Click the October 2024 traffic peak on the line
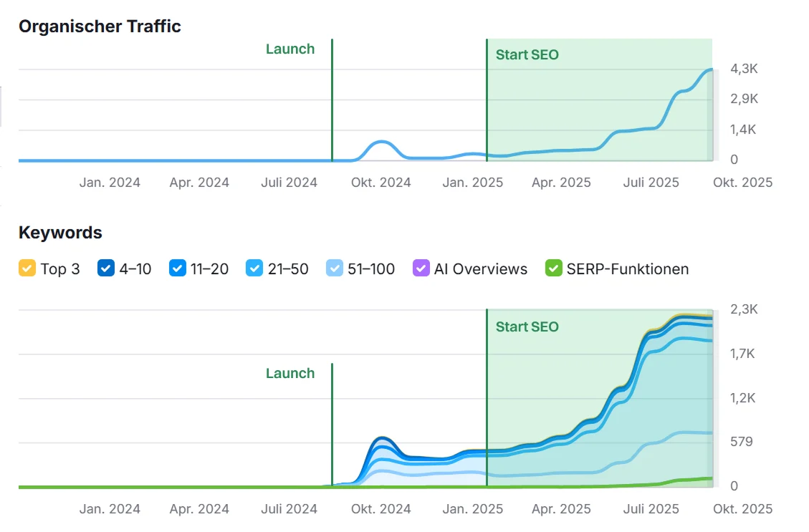 tap(382, 142)
